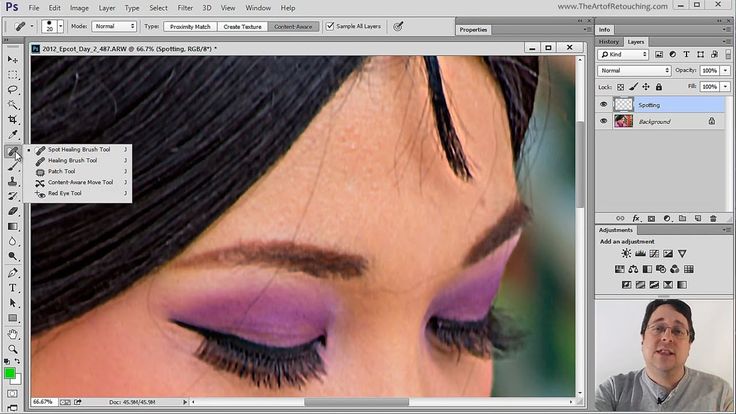Add a Curves adjustment
The image size is (736, 414).
[x=654, y=253]
